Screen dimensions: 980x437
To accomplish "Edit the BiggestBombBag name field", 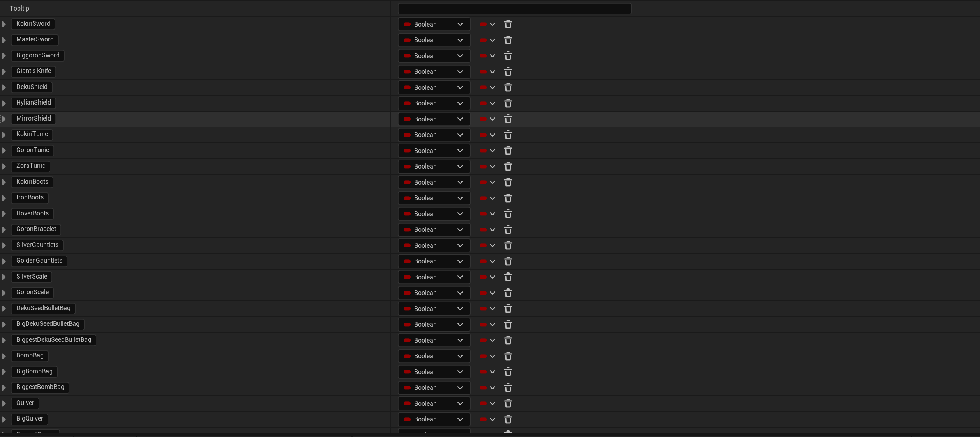I will coord(40,387).
